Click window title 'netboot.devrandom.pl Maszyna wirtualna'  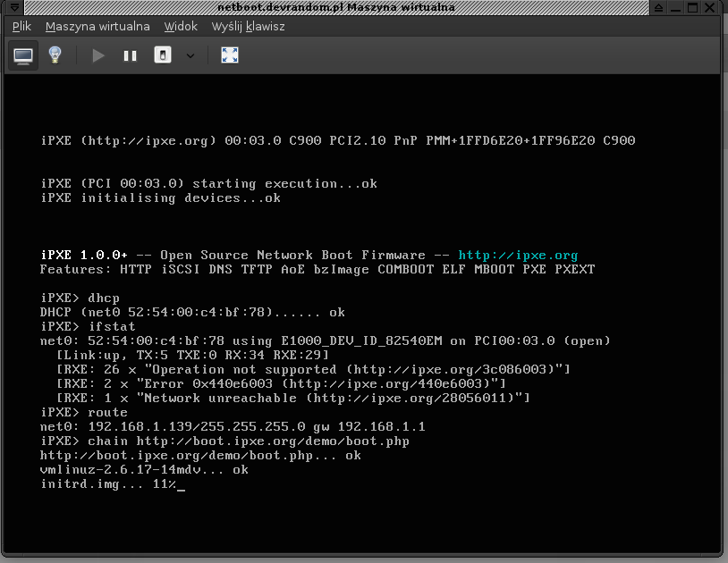(336, 7)
